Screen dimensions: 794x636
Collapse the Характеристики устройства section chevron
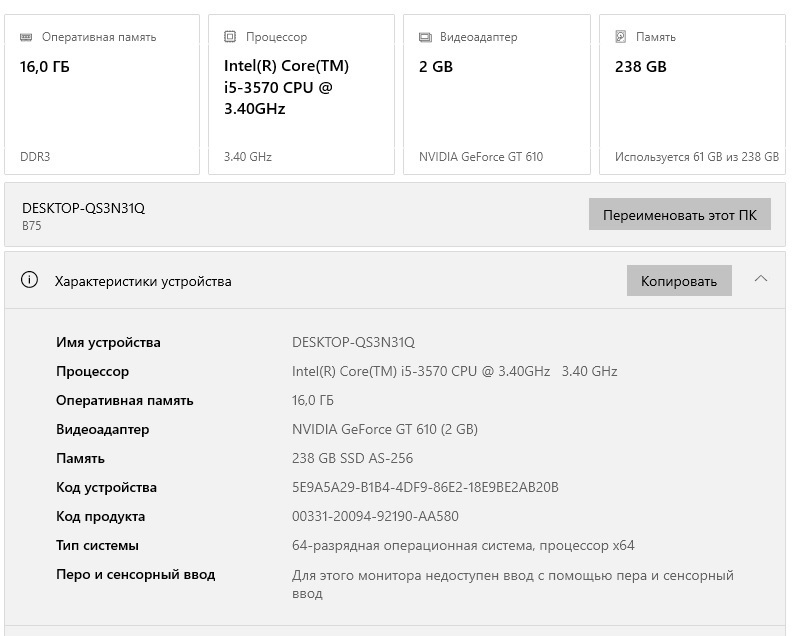point(761,279)
